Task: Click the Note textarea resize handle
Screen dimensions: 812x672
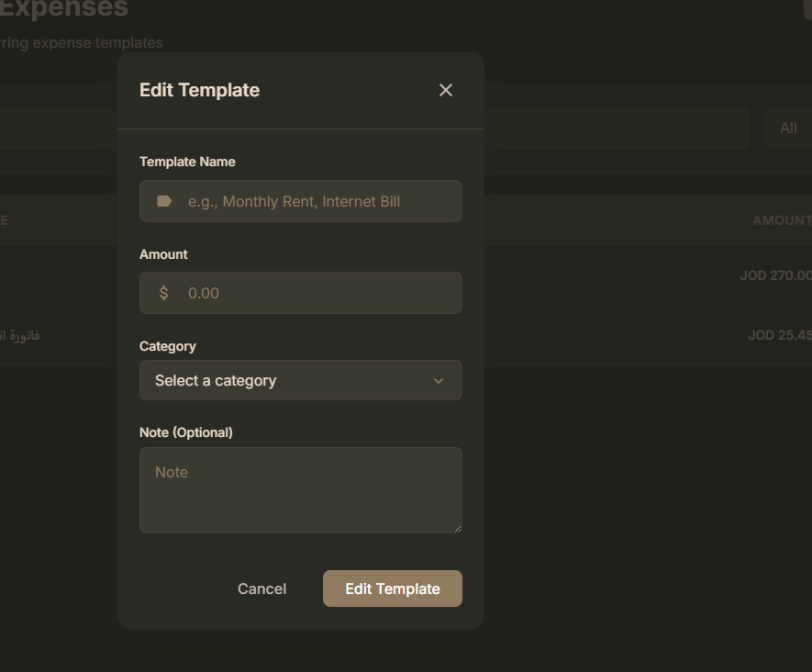Action: (458, 529)
